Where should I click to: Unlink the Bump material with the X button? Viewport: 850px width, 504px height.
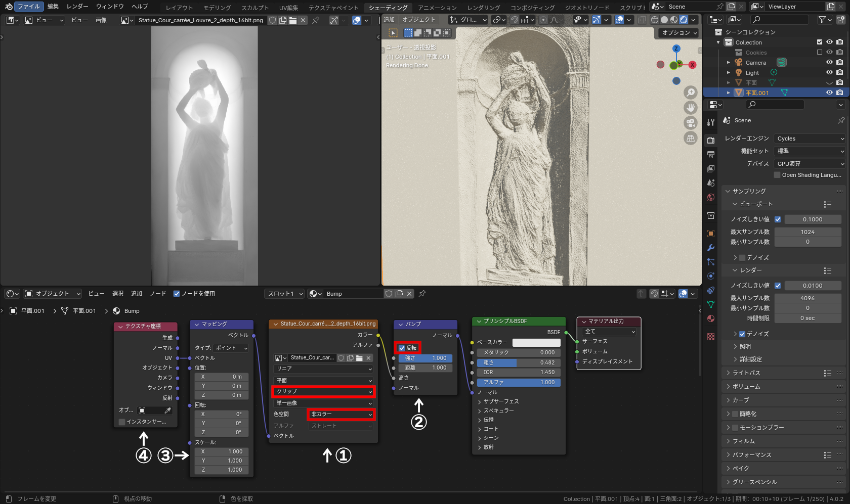[x=409, y=293]
